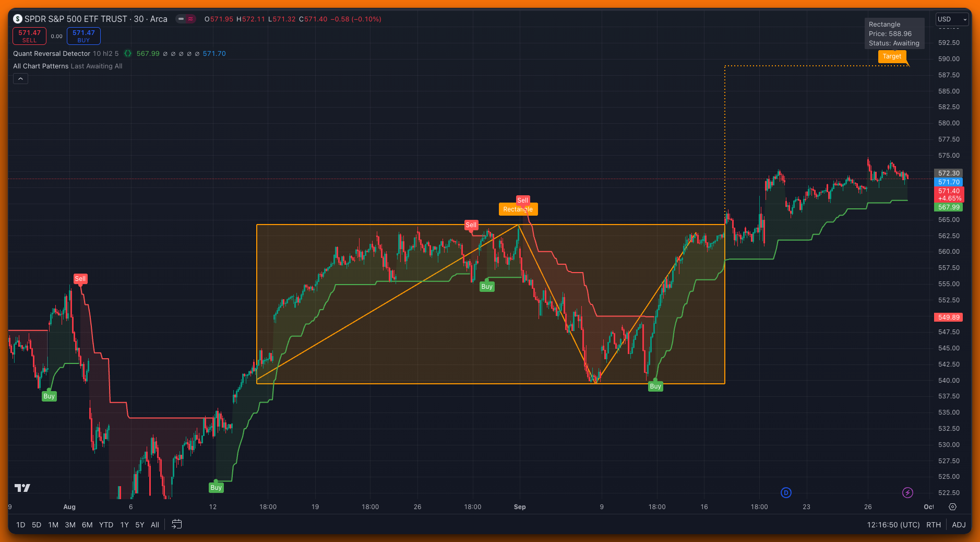The image size is (980, 542).
Task: Select the 1D time range
Action: [x=21, y=525]
